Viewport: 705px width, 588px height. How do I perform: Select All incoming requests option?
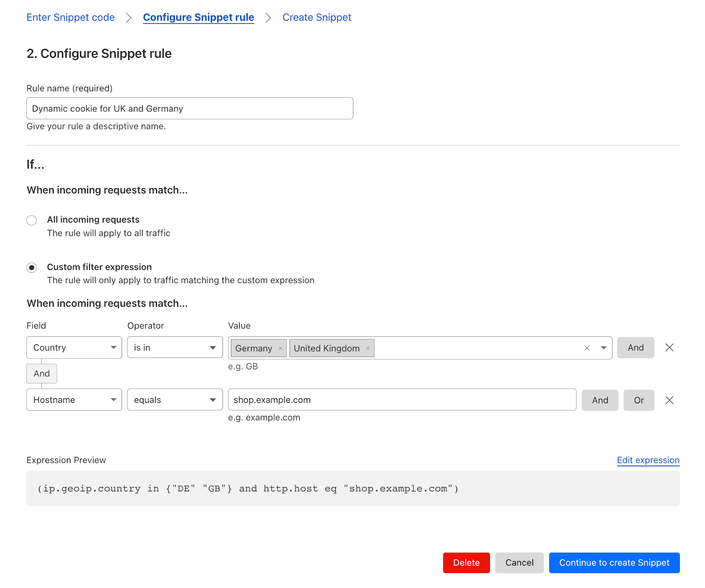32,220
